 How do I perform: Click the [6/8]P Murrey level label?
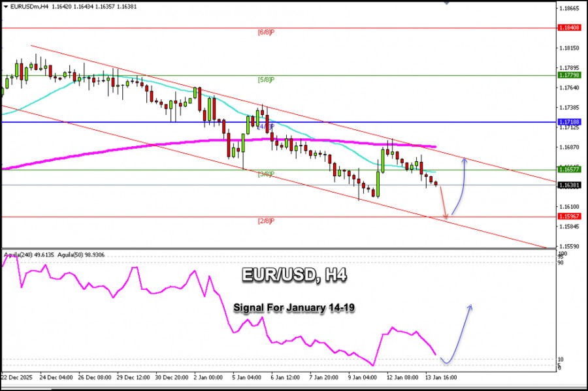pyautogui.click(x=267, y=33)
